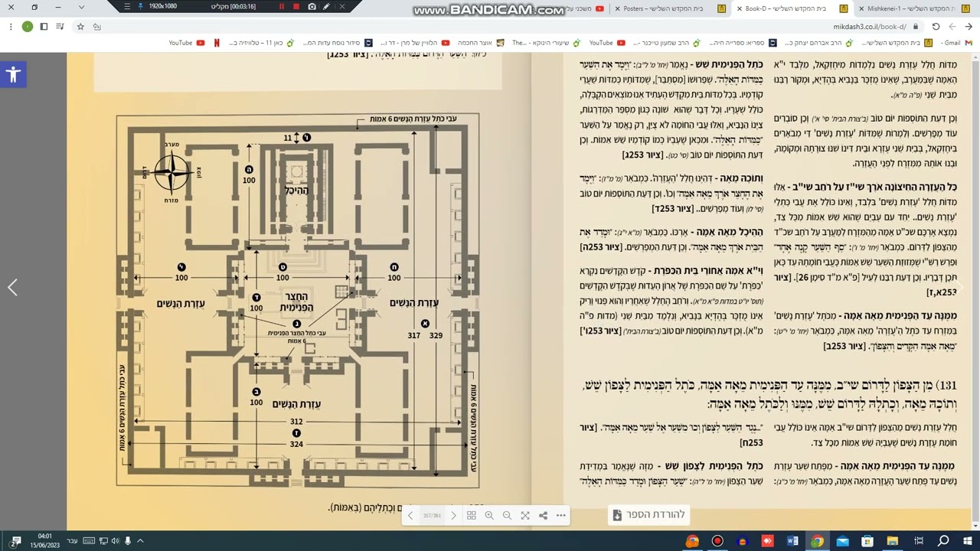Switch to Chrome on the taskbar
This screenshot has height=551, width=980.
818,541
